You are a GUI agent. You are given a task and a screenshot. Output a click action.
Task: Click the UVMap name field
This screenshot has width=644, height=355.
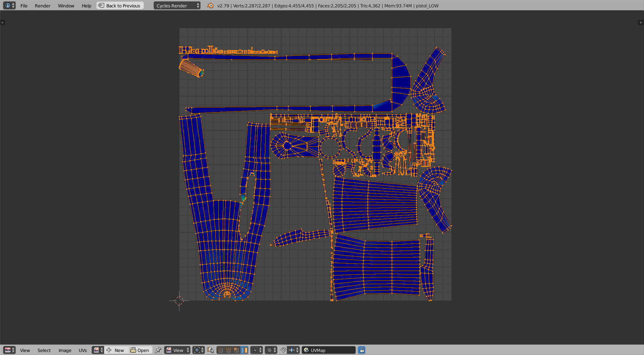coord(329,350)
